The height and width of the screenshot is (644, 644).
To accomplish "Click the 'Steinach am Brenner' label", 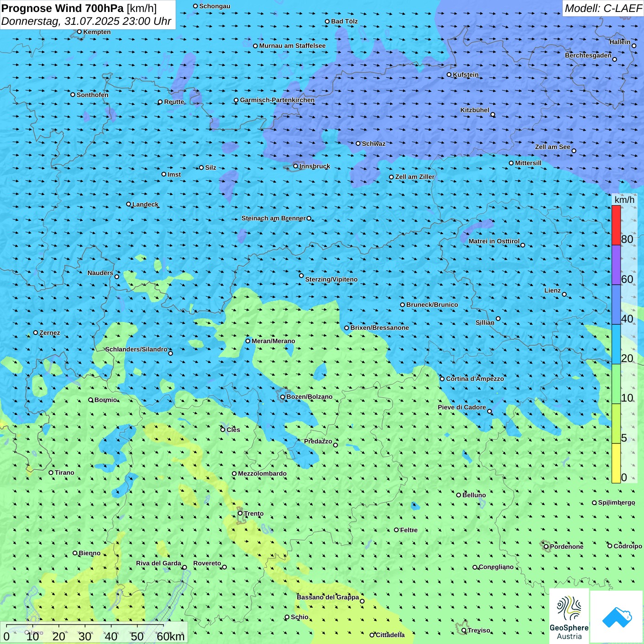I will [x=273, y=218].
